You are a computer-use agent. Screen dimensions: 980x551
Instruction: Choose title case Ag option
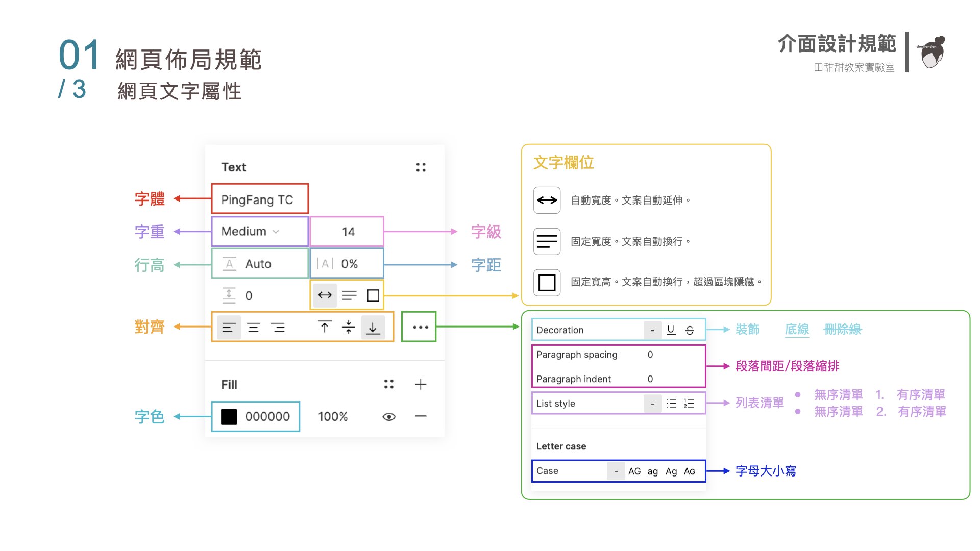[x=671, y=471]
